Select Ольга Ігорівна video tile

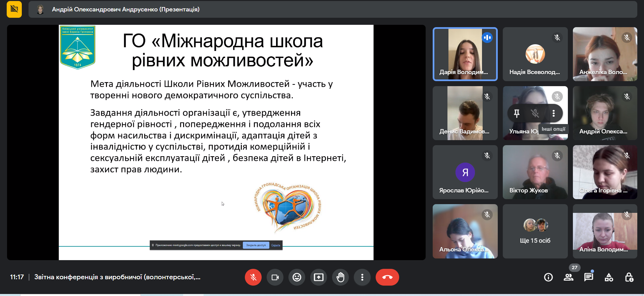point(605,172)
